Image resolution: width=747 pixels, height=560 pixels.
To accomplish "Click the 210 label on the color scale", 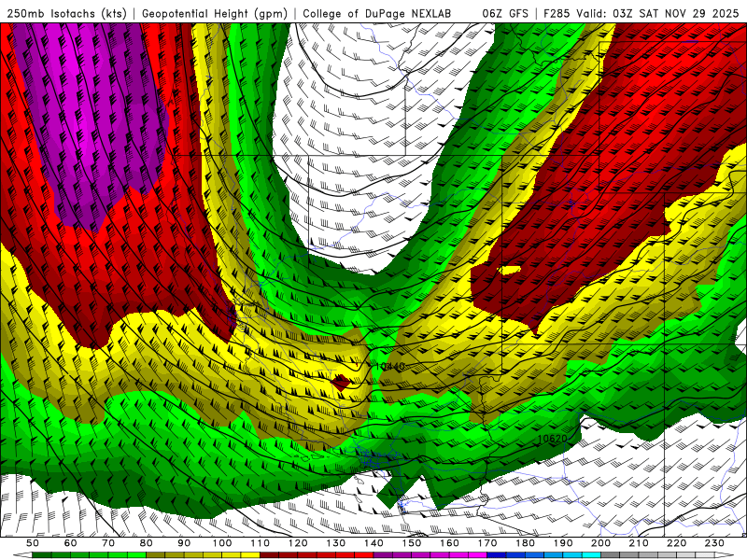I will tap(639, 543).
